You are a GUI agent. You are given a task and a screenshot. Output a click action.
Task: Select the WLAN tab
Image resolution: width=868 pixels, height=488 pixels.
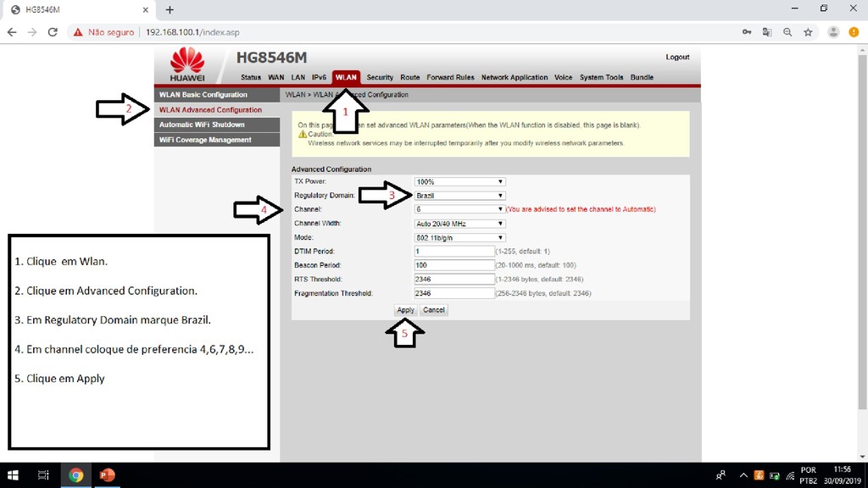(x=346, y=77)
